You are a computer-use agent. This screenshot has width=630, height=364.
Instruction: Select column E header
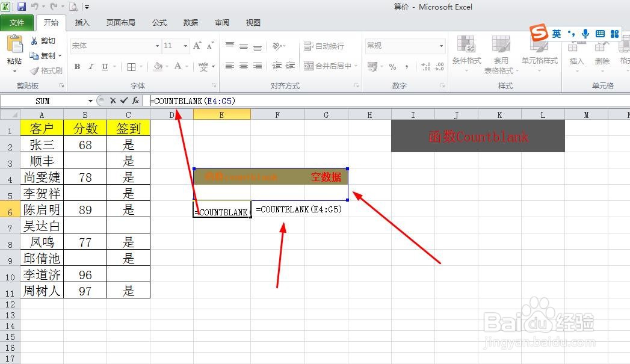222,115
